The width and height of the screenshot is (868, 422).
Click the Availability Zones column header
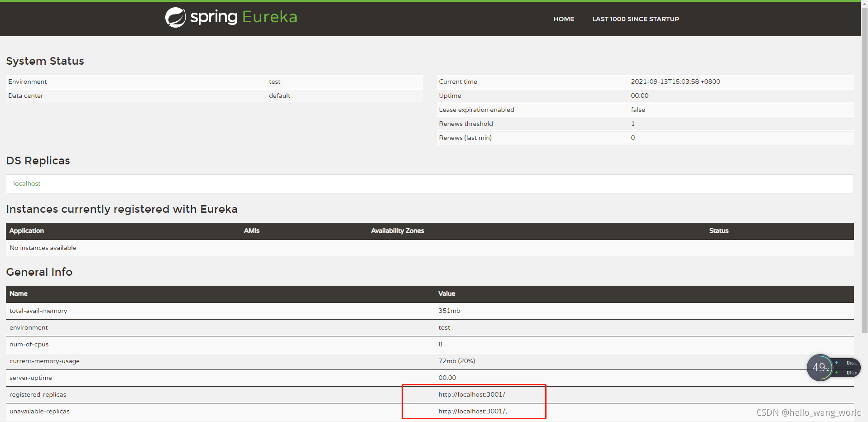tap(398, 230)
